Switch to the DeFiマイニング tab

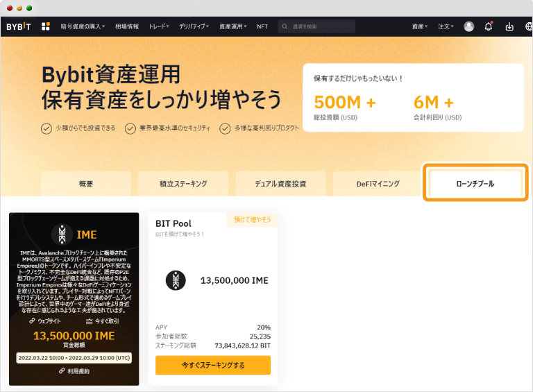click(x=378, y=184)
